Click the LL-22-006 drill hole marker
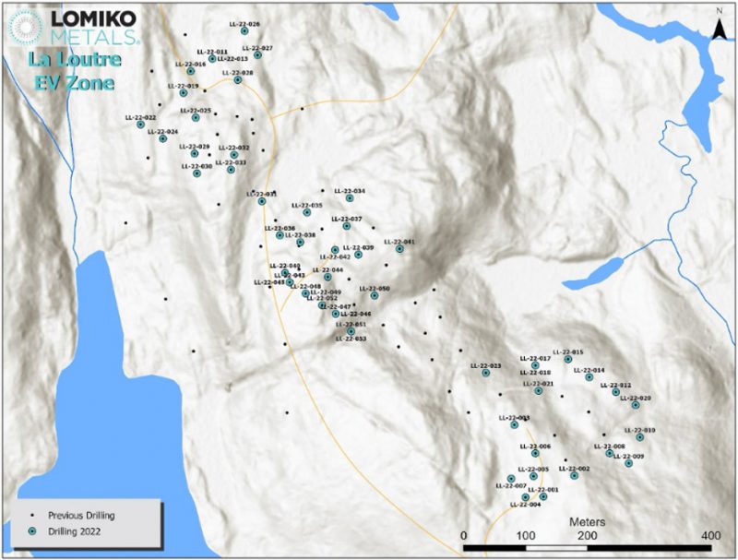The width and height of the screenshot is (738, 560). point(535,453)
